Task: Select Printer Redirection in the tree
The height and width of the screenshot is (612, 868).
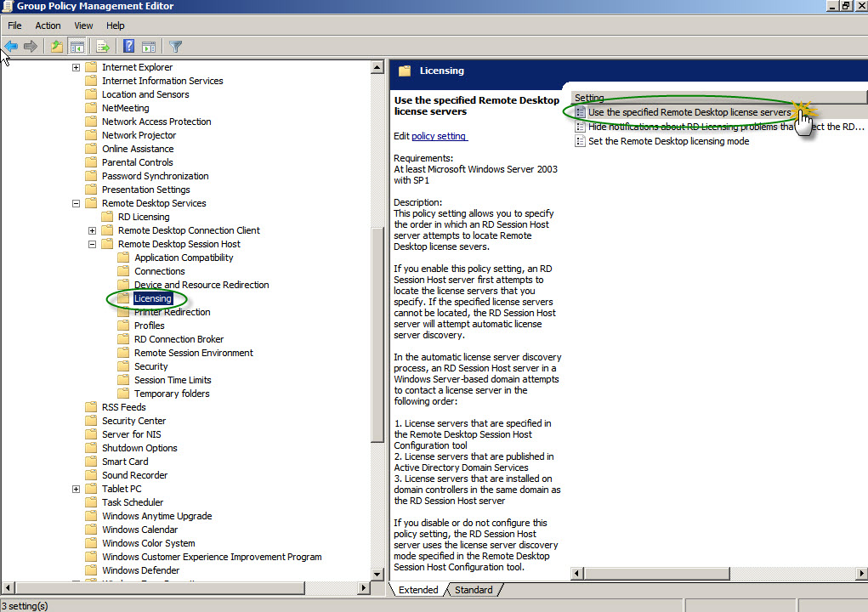Action: click(173, 312)
